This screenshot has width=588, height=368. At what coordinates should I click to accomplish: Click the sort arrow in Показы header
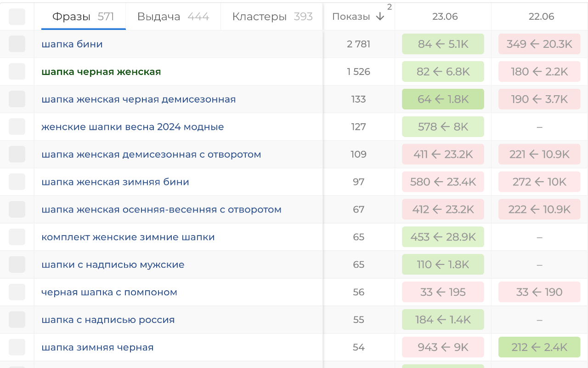click(x=380, y=17)
